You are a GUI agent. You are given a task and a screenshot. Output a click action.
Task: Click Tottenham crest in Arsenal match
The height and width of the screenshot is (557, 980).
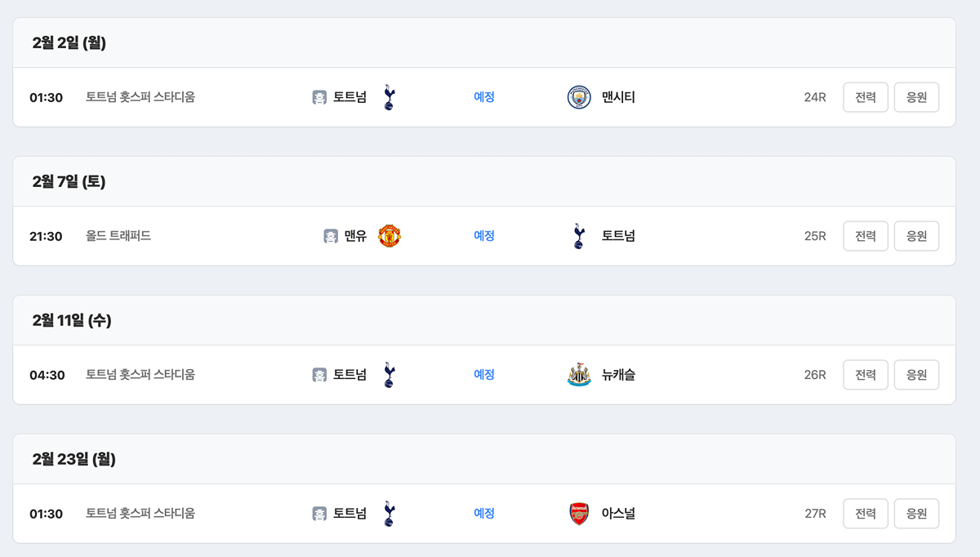(x=389, y=514)
